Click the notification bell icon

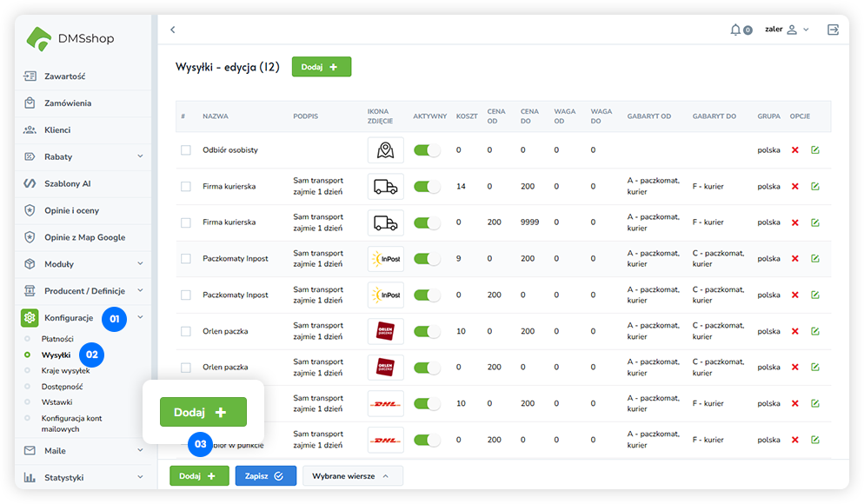pyautogui.click(x=735, y=30)
